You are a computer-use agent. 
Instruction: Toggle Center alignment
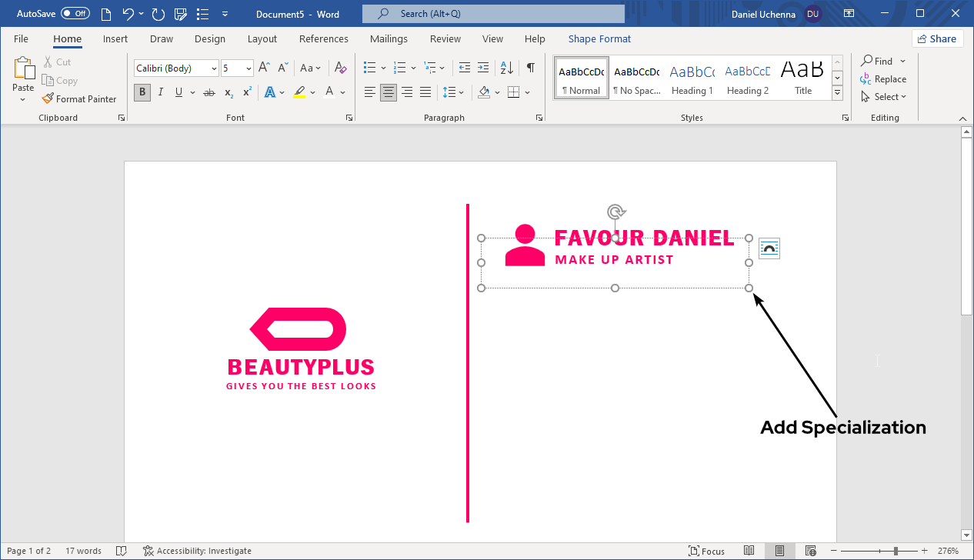pyautogui.click(x=388, y=92)
